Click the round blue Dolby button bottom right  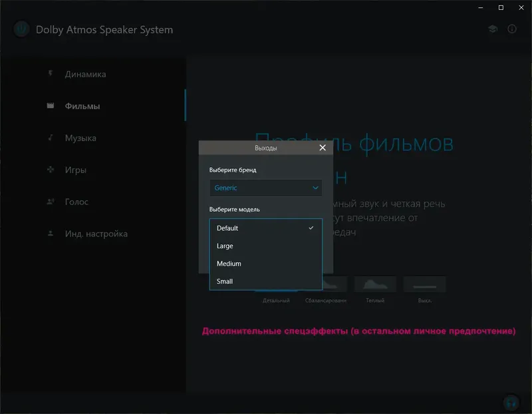[511, 402]
